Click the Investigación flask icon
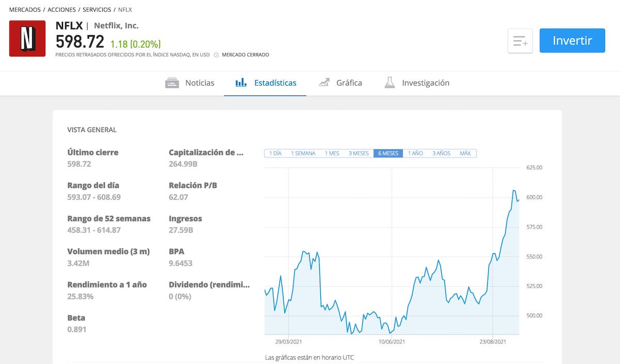Screen dimensions: 620x364 (x=390, y=83)
